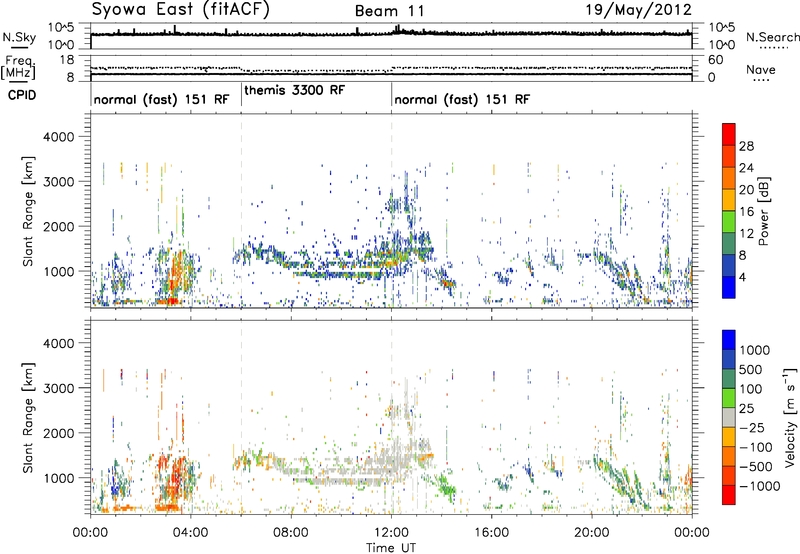Click the '20:00' time tick label
The height and width of the screenshot is (554, 800).
(x=592, y=533)
